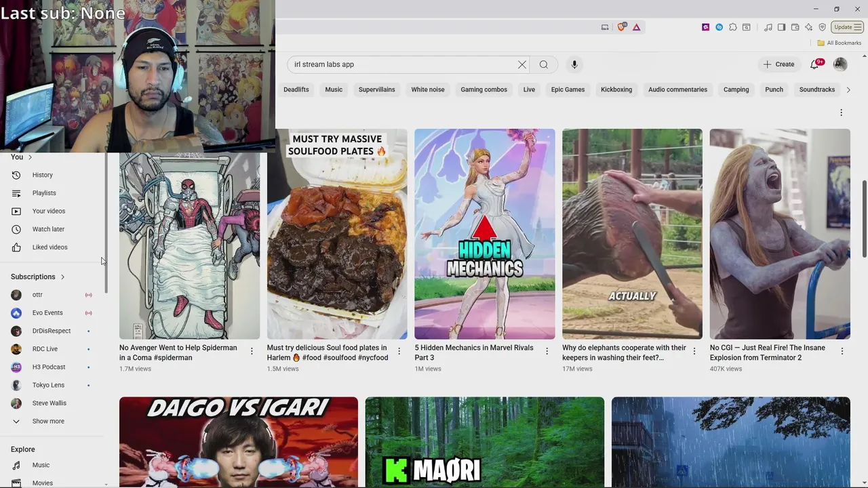Open the three-dot menu for the Spiderman Coma short
Image resolution: width=868 pixels, height=488 pixels.
(252, 351)
